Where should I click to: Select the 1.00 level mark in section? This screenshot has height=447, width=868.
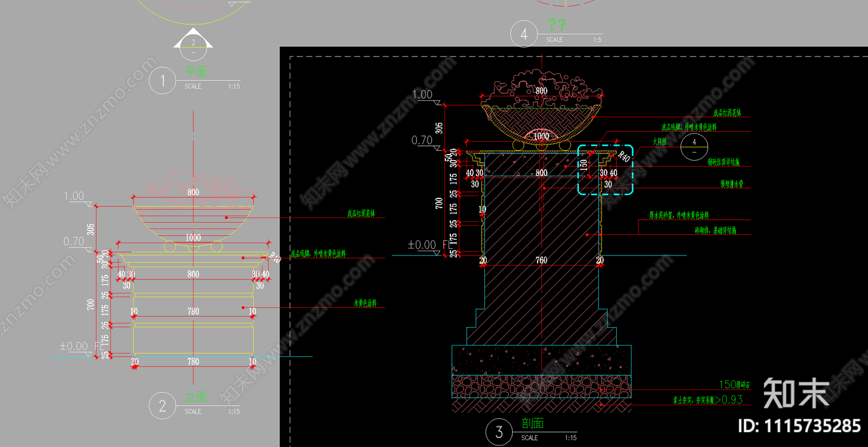[x=422, y=94]
